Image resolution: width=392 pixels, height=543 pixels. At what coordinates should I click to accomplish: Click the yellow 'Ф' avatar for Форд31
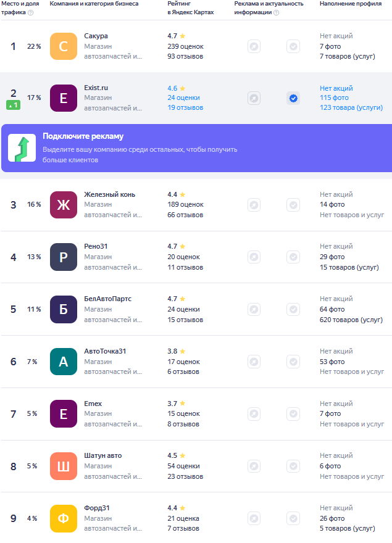click(x=63, y=518)
